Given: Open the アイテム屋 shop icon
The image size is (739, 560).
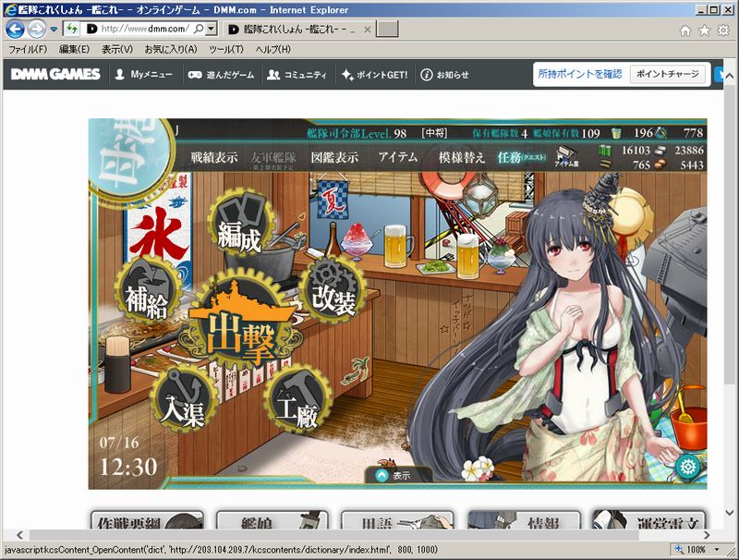Looking at the screenshot, I should pyautogui.click(x=566, y=156).
